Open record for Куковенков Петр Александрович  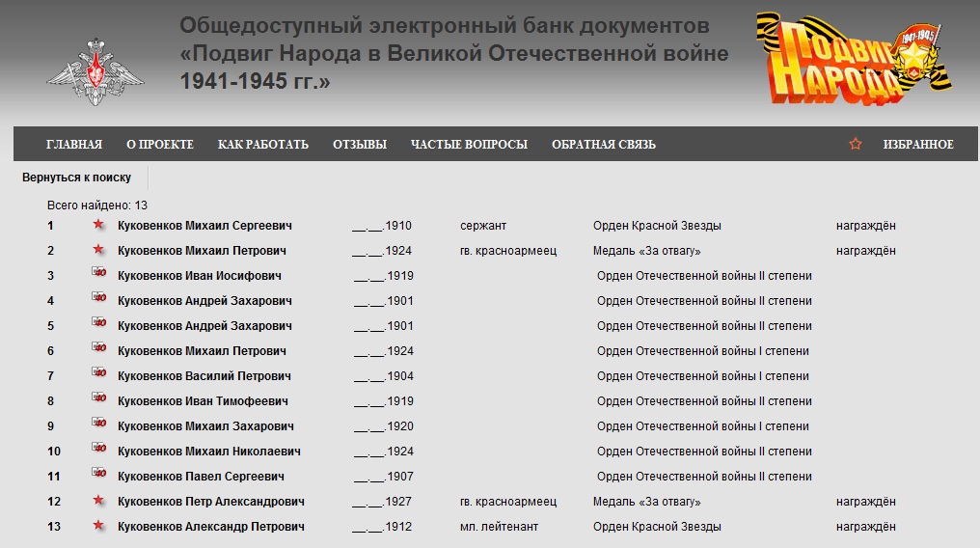(x=210, y=502)
